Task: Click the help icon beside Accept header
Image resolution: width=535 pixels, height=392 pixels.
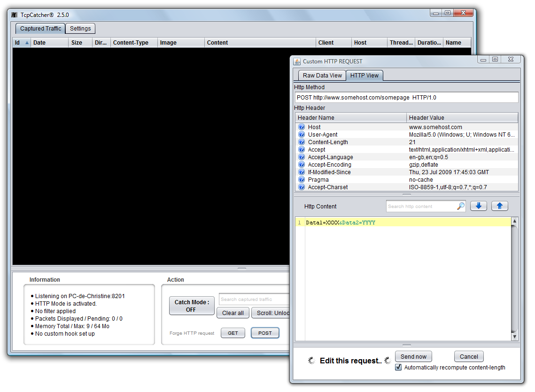Action: [302, 149]
